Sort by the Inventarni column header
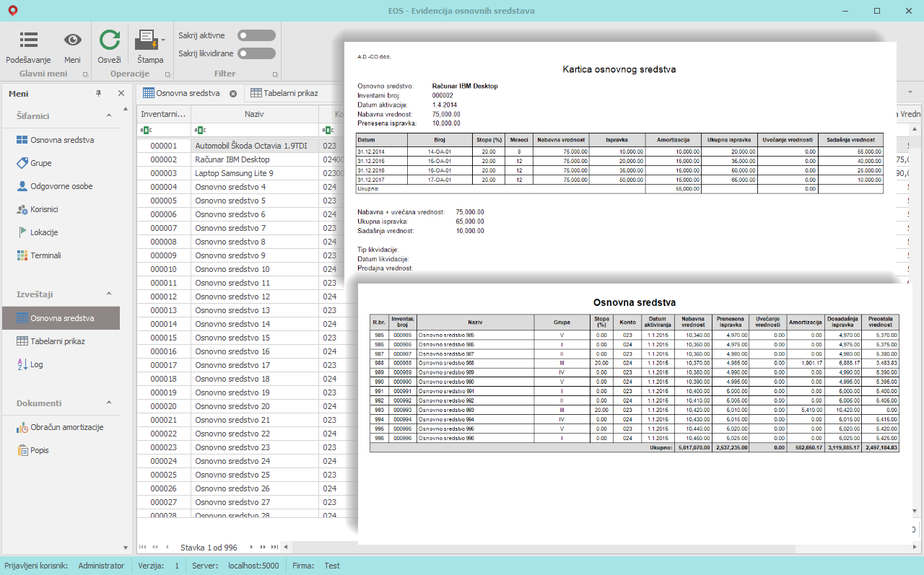 pos(164,114)
